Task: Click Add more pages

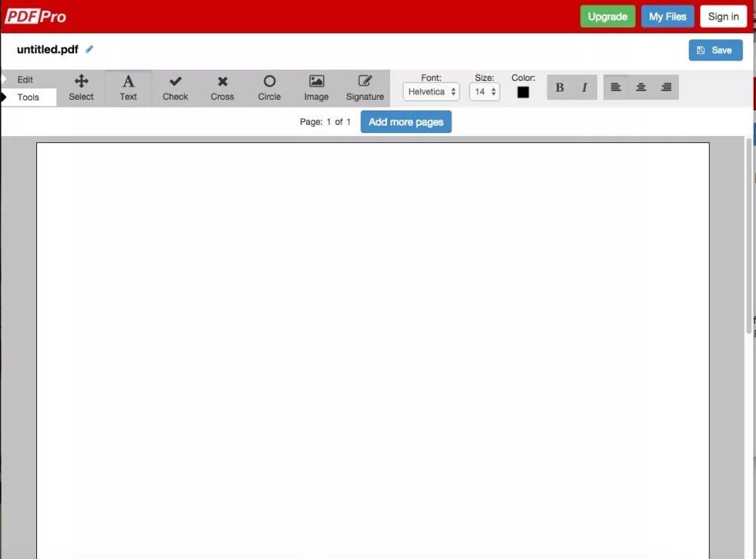Action: [x=406, y=121]
